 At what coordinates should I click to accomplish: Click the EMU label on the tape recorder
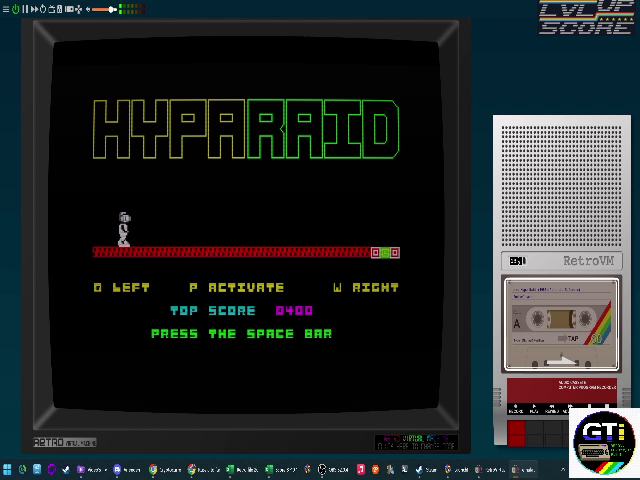tap(518, 261)
